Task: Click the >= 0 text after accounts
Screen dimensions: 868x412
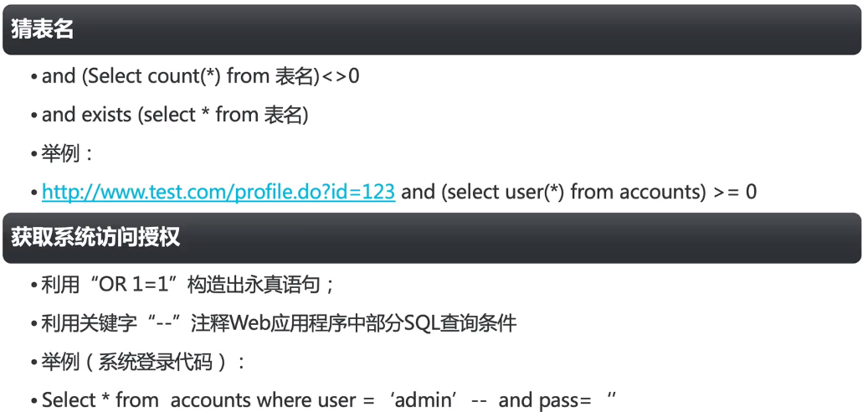Action: pos(735,192)
